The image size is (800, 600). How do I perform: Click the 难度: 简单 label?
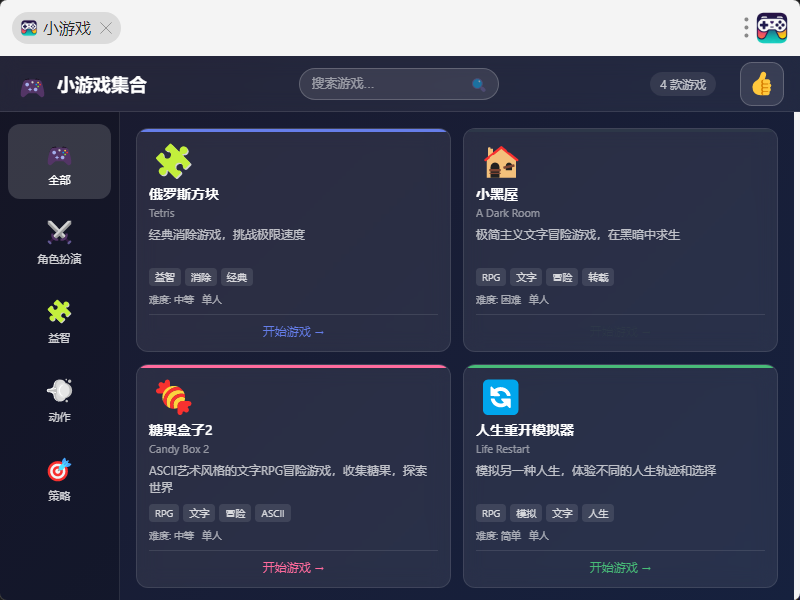tap(498, 536)
